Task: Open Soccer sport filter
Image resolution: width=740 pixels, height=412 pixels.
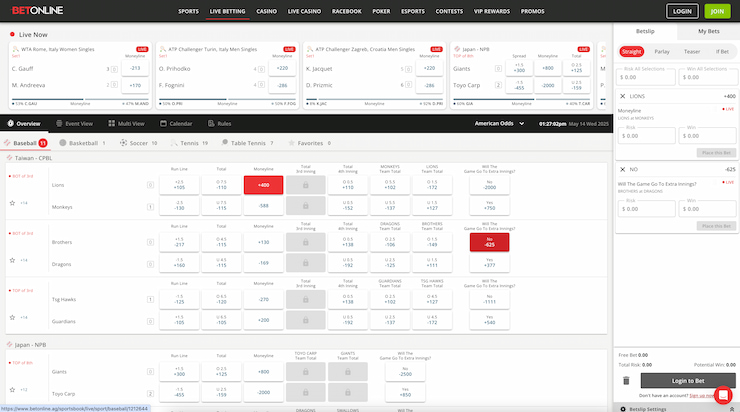Action: coord(138,143)
